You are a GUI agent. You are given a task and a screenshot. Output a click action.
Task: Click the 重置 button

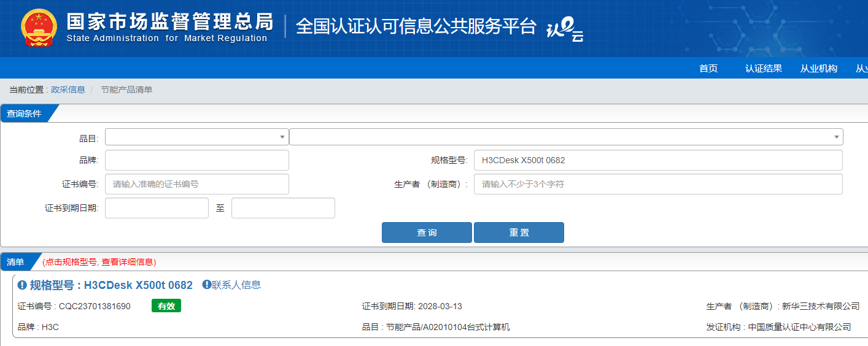click(519, 233)
